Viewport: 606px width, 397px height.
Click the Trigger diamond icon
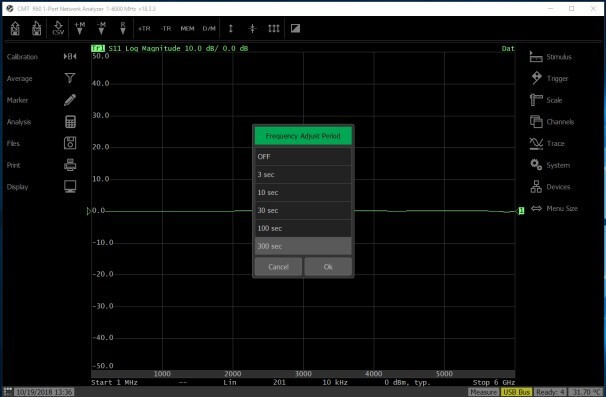point(536,78)
